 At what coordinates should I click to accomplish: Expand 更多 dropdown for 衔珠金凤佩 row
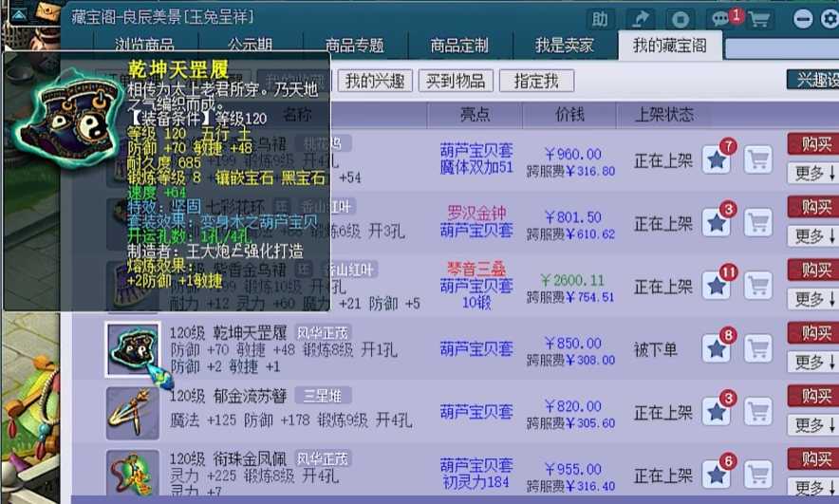point(814,488)
